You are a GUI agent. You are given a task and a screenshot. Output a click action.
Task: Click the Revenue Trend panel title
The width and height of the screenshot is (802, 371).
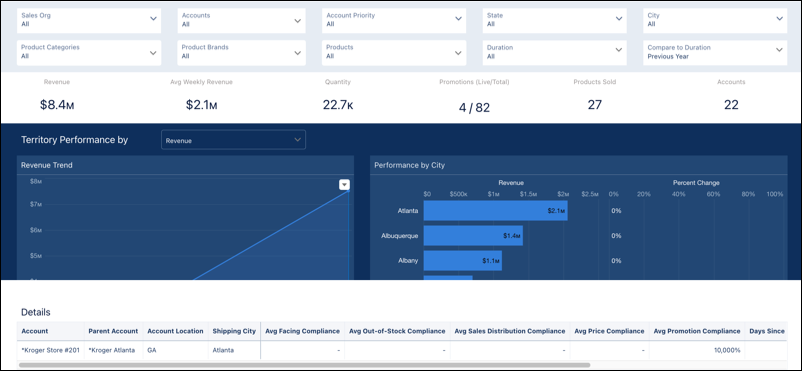point(47,165)
